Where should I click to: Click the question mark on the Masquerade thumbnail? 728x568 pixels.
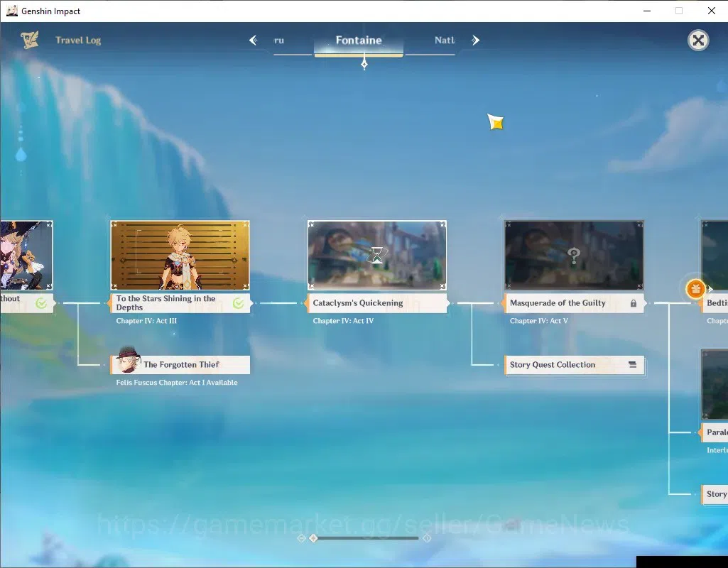pyautogui.click(x=574, y=255)
